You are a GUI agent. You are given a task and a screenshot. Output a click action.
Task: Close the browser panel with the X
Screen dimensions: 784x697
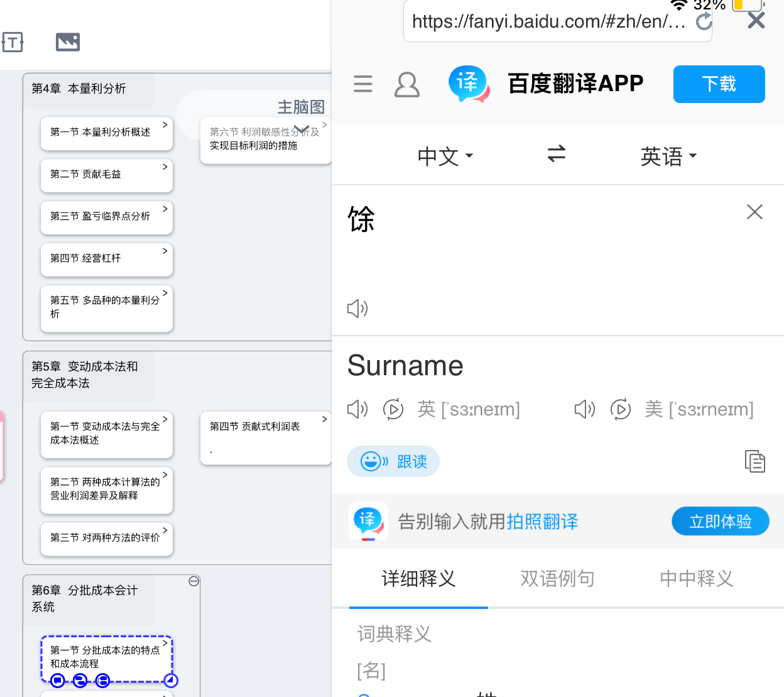tap(756, 21)
